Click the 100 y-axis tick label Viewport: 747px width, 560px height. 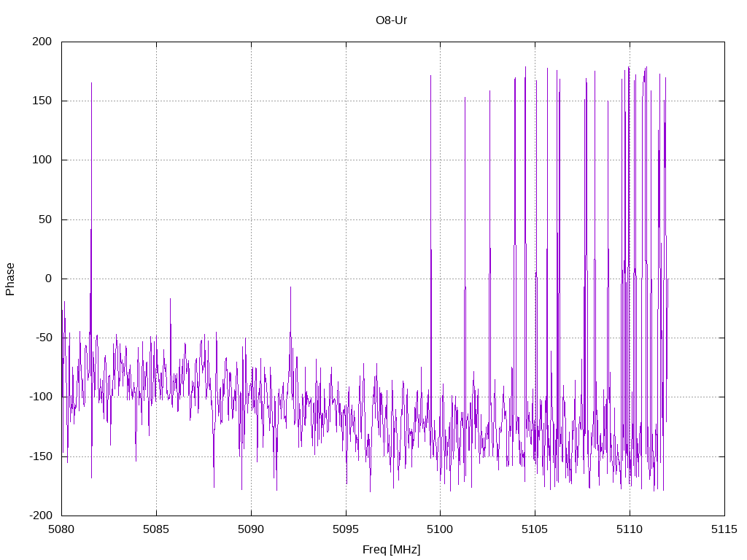click(42, 160)
